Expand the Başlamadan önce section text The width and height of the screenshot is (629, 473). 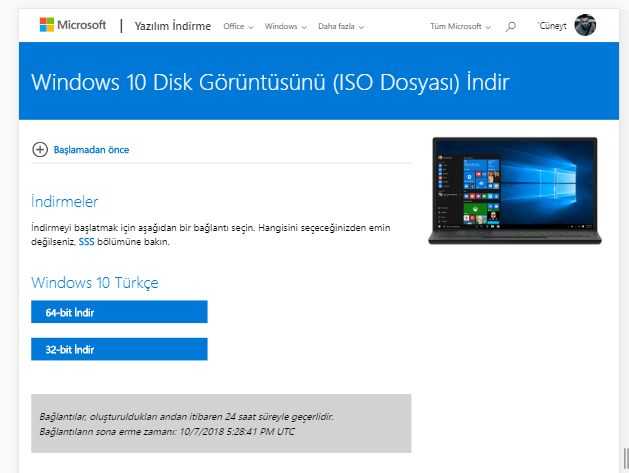pyautogui.click(x=92, y=150)
